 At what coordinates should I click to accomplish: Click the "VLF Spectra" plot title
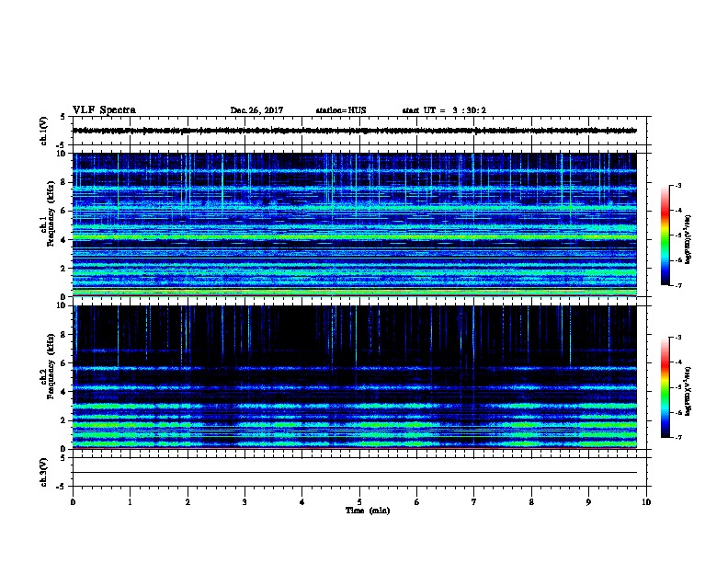pyautogui.click(x=104, y=110)
